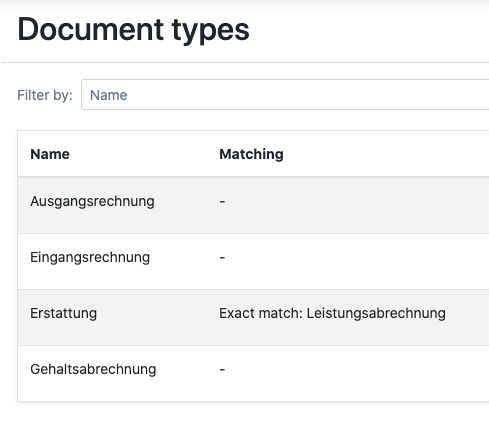This screenshot has height=438, width=489.
Task: Click the matching dash for Ausgangsrechnung
Action: tap(222, 202)
